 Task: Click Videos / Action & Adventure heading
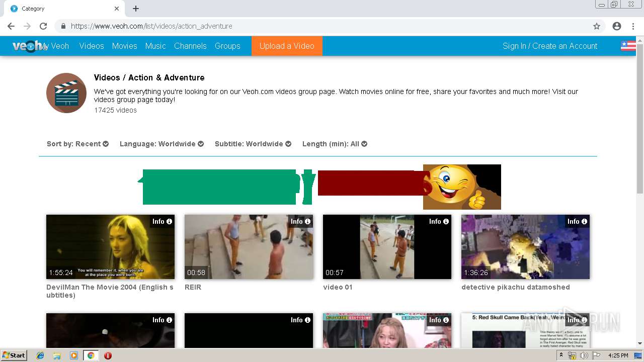pos(149,77)
